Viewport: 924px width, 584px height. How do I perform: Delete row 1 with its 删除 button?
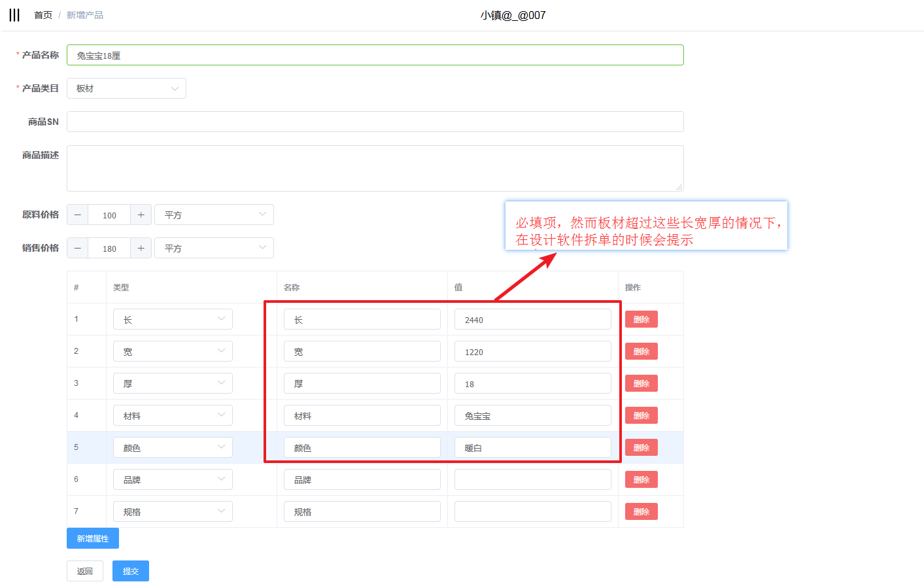pos(641,320)
